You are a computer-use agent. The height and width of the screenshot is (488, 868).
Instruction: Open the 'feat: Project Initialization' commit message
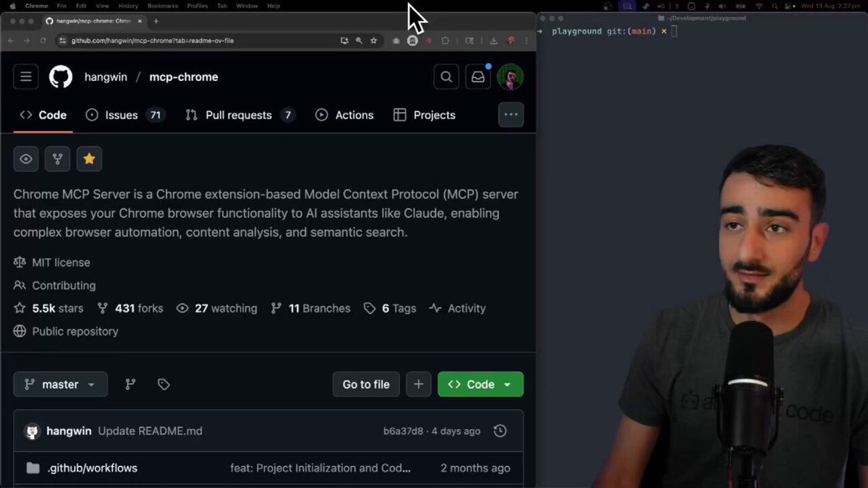click(320, 468)
